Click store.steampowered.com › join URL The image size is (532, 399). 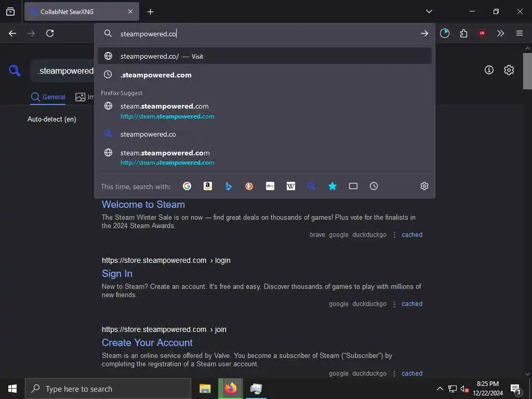pyautogui.click(x=164, y=329)
